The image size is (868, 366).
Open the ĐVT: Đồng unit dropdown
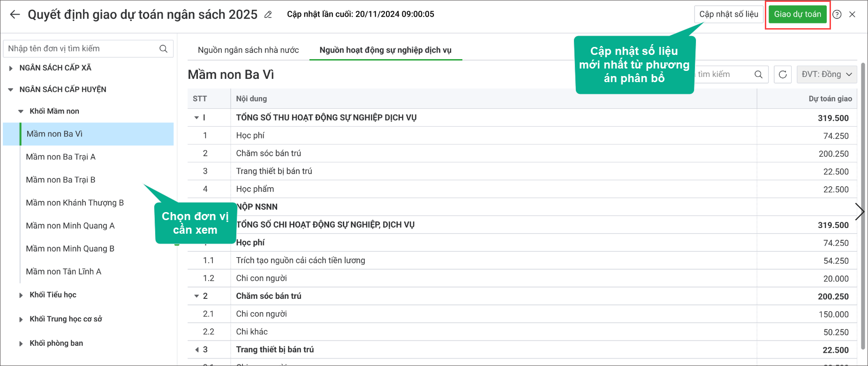(827, 75)
